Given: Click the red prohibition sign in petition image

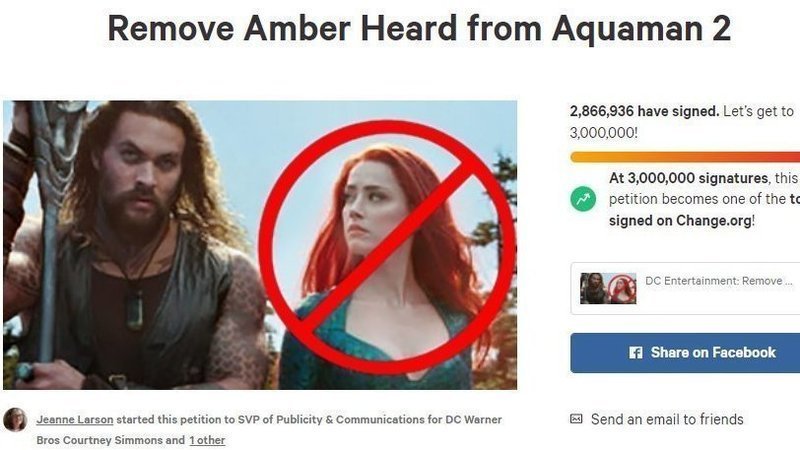Looking at the screenshot, I should click(x=387, y=247).
